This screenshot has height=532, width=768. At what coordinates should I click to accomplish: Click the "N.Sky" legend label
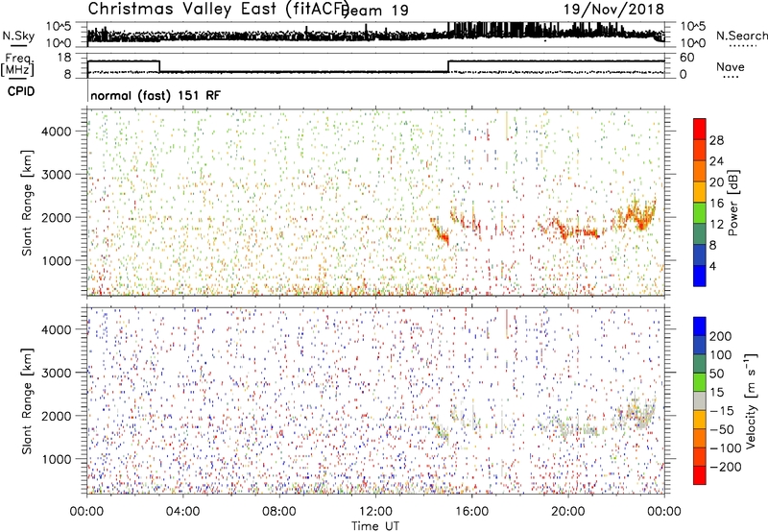[x=18, y=36]
